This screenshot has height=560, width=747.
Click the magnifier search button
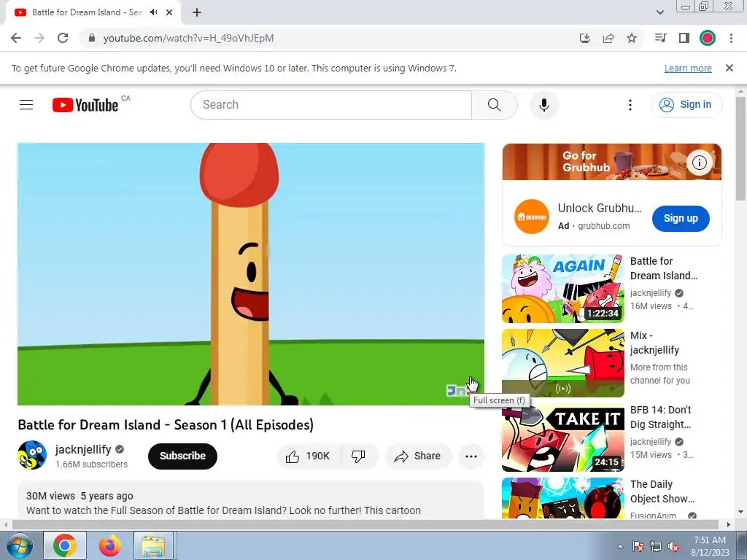(x=495, y=105)
